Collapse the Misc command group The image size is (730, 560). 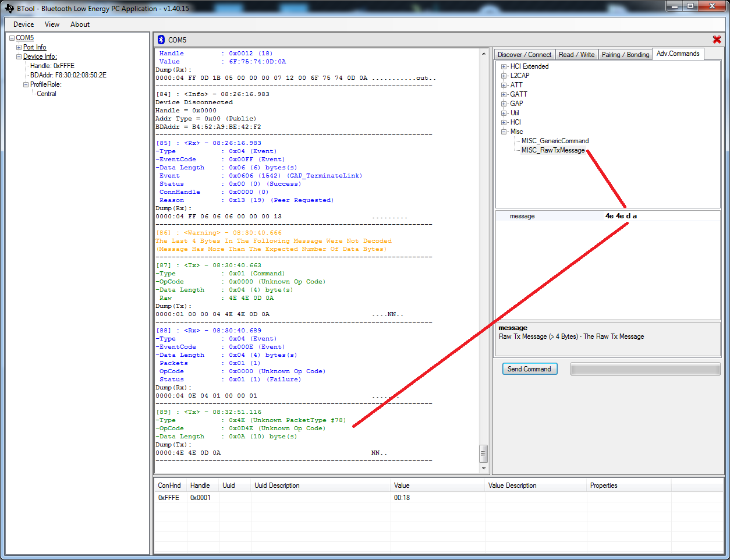504,132
